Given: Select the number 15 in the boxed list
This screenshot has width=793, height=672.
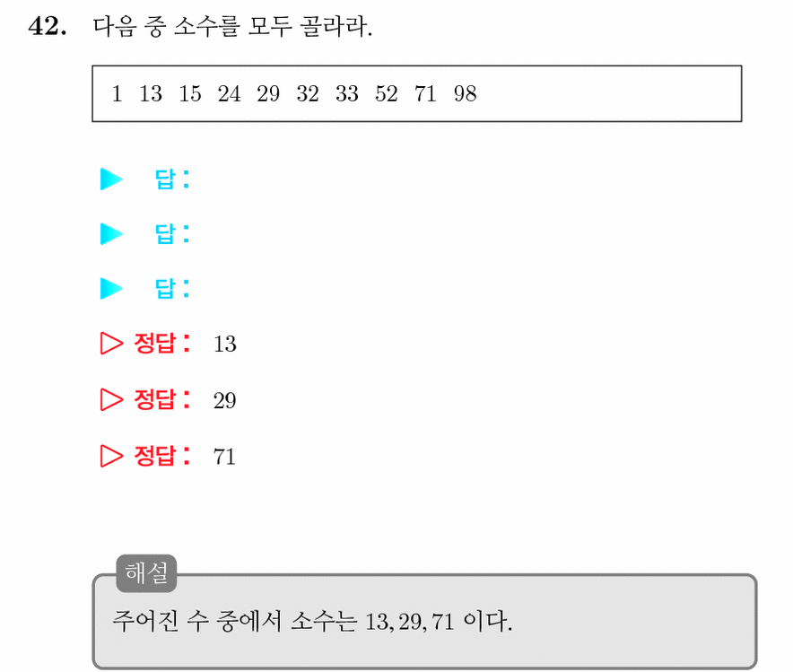Looking at the screenshot, I should 189,93.
